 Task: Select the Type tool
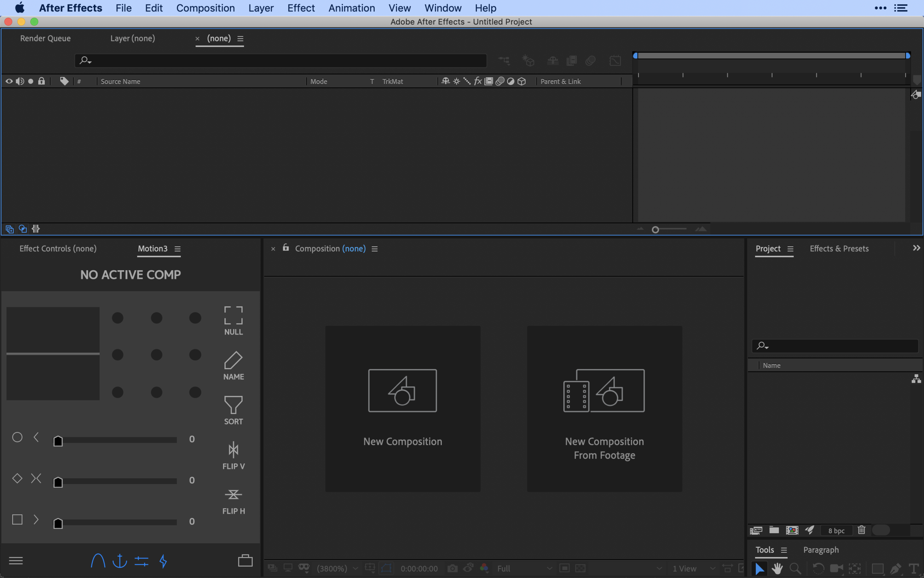click(914, 568)
